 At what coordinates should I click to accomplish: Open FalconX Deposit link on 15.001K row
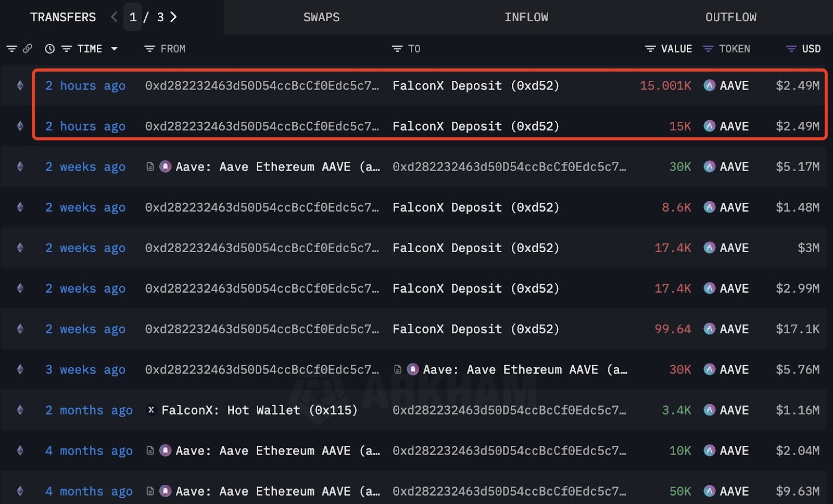click(476, 85)
